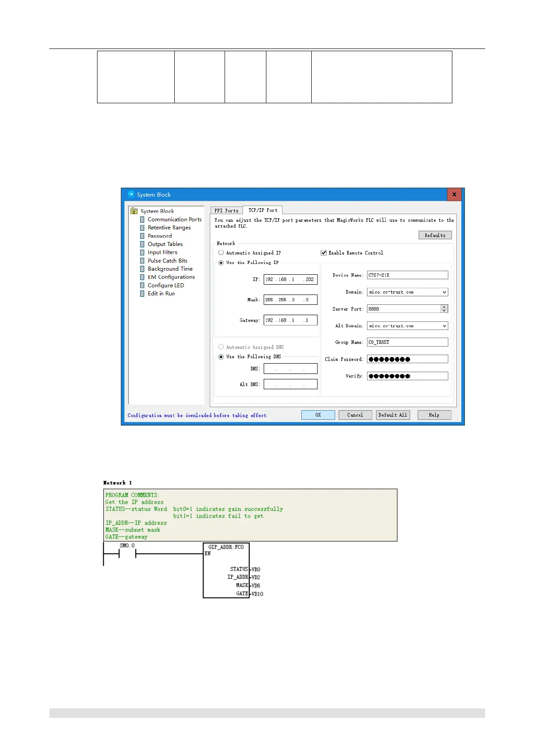Select Pulse Catch Bits item
The image size is (535, 756).
[x=168, y=260]
